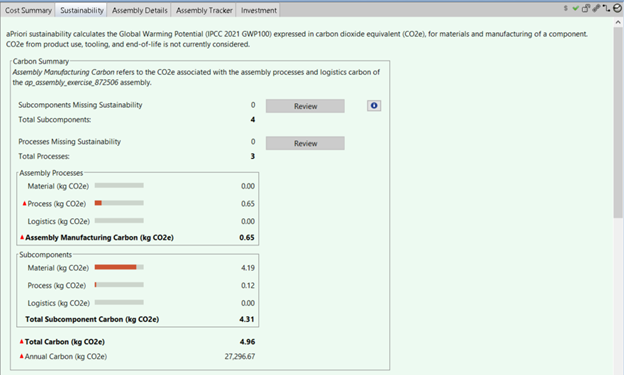Click Assembly Manufacturing Carbon value 0.65
Screen dimensions: 624x375
pos(247,237)
